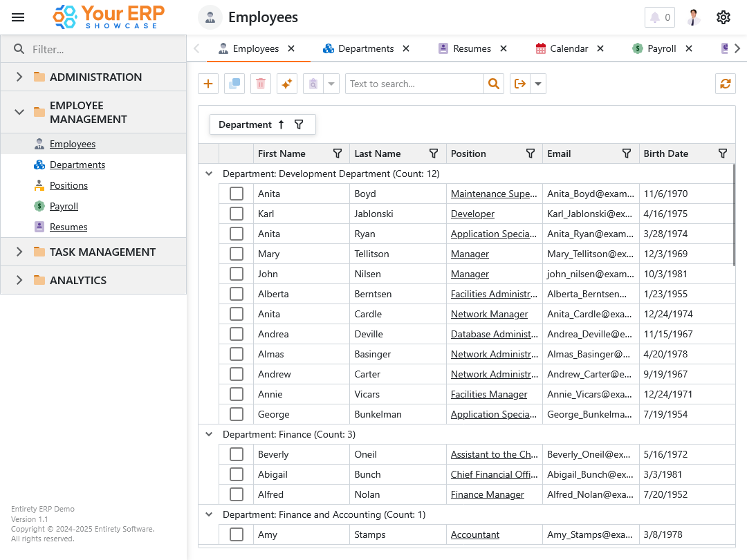This screenshot has height=560, width=747.
Task: Collapse the Development Department group
Action: (209, 174)
